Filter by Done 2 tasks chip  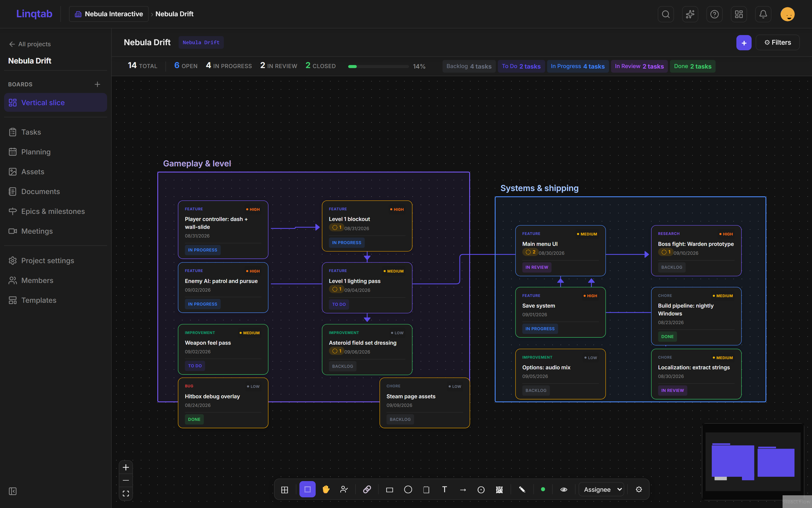(692, 66)
